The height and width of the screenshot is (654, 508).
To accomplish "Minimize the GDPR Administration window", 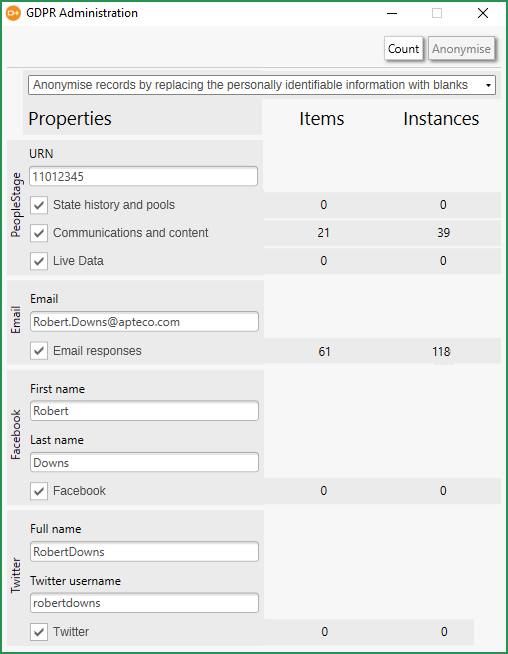I will click(x=392, y=13).
